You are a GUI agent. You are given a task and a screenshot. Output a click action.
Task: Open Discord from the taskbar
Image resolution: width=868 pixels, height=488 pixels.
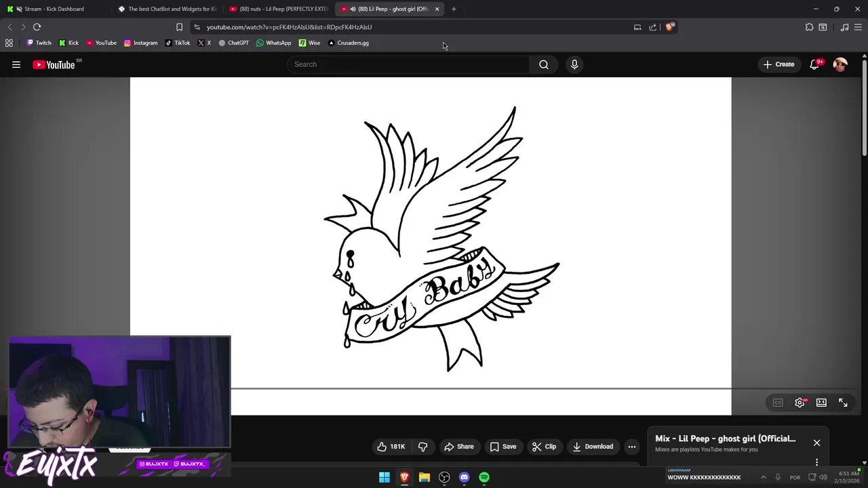tap(464, 478)
